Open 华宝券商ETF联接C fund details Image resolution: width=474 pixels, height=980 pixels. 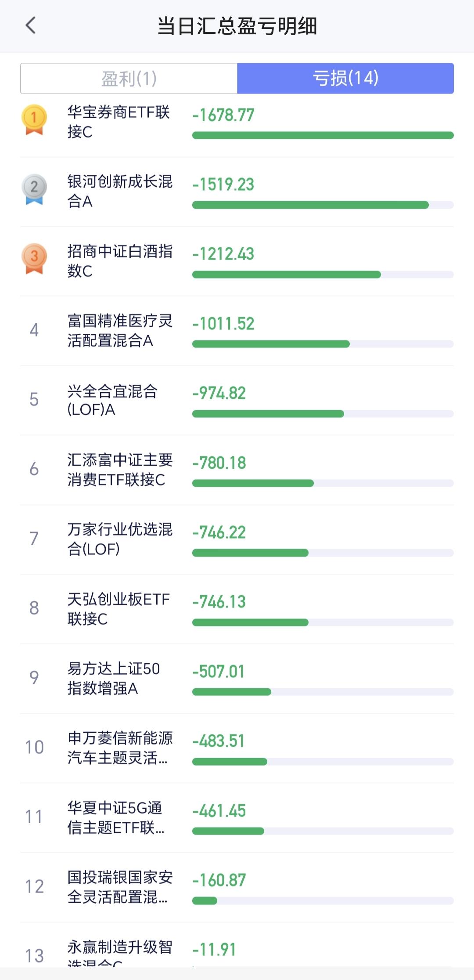(x=118, y=122)
